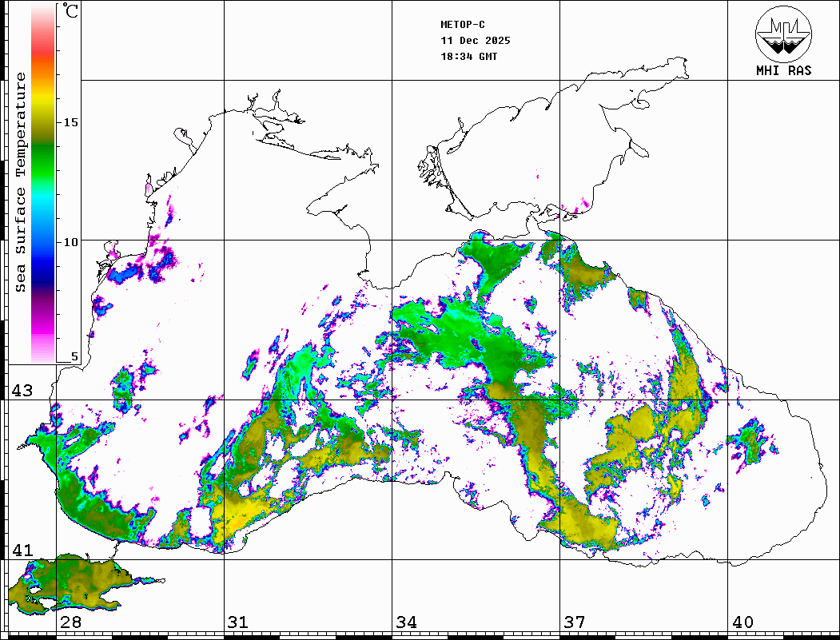Click the vertical "Sea Surface Temperature" title
The width and height of the screenshot is (840, 640).
click(x=22, y=182)
